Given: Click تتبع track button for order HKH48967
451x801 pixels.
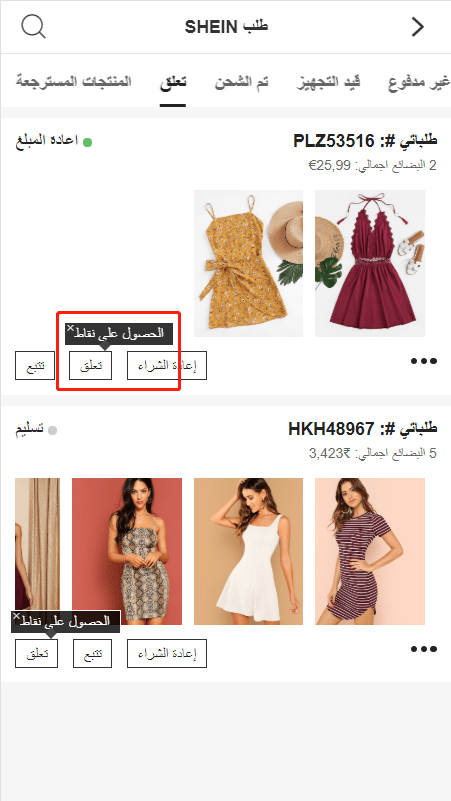Looking at the screenshot, I should point(92,653).
